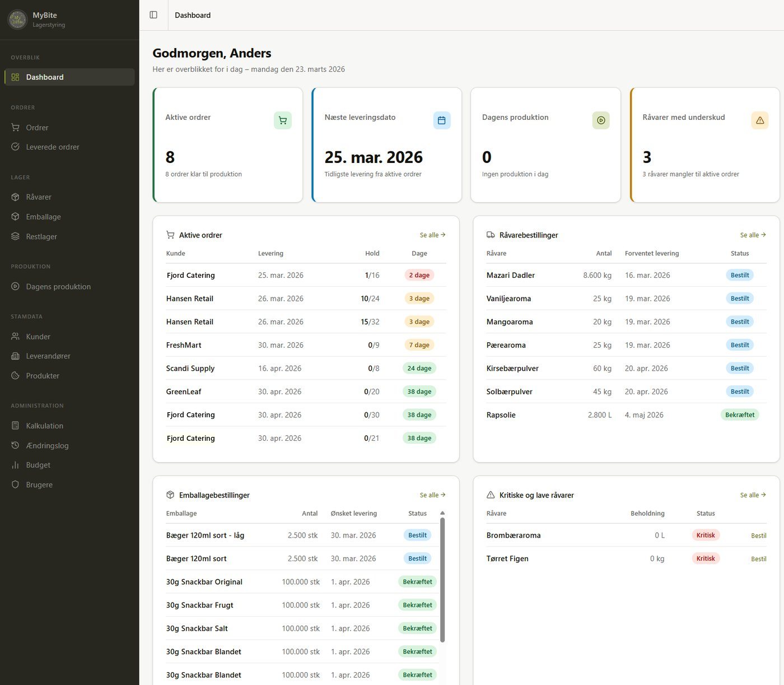Click the Mazari Dadler order row
784x685 pixels.
click(627, 275)
